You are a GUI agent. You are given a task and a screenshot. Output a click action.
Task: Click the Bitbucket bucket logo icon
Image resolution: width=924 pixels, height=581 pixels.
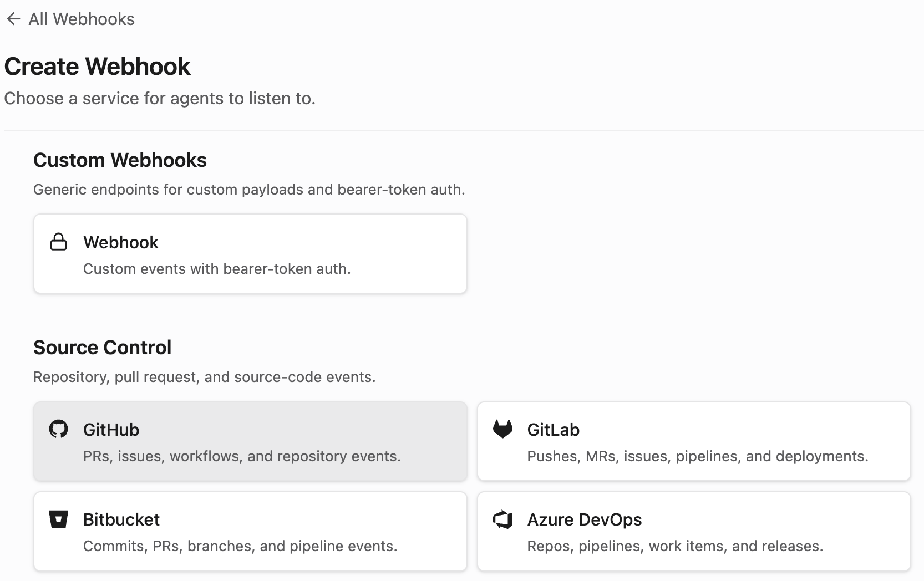pos(58,519)
